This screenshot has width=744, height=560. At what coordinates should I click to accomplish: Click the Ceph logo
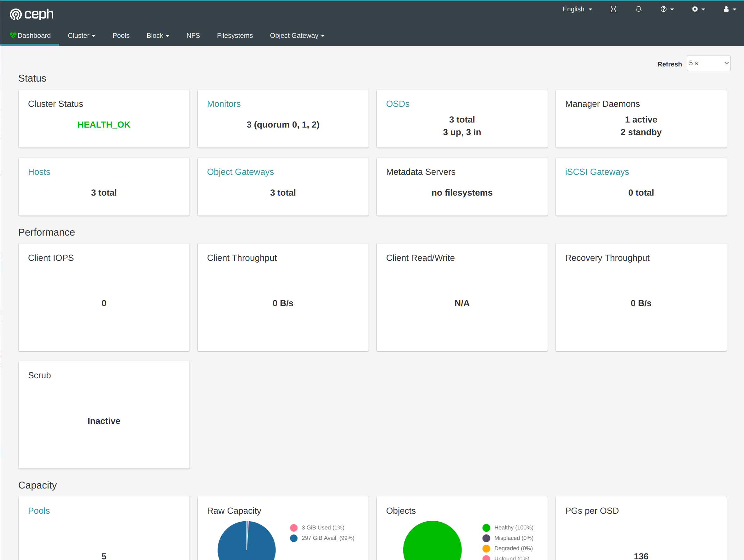click(32, 14)
